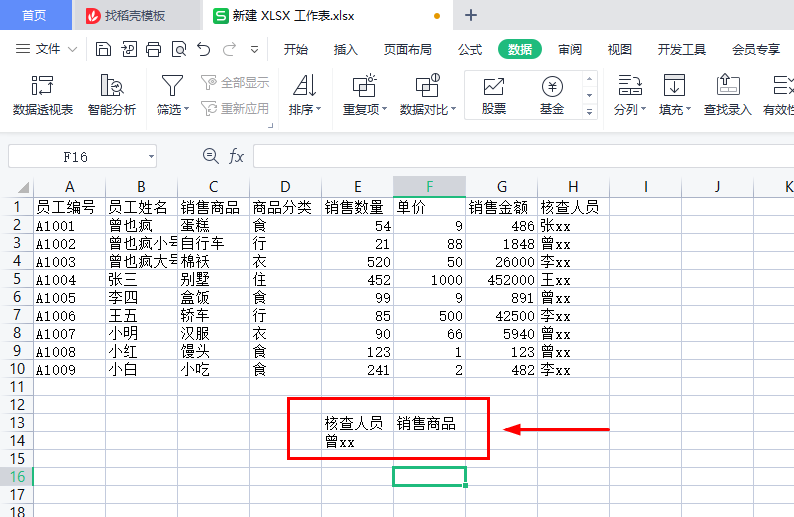
Task: Expand the Name Box dropdown arrow
Action: (x=151, y=156)
